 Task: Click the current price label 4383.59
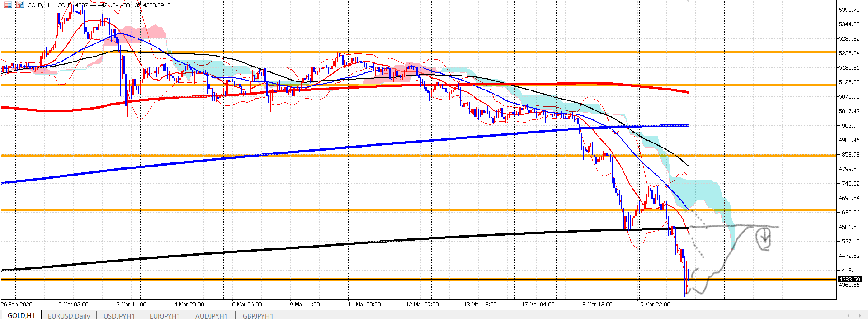coord(850,279)
